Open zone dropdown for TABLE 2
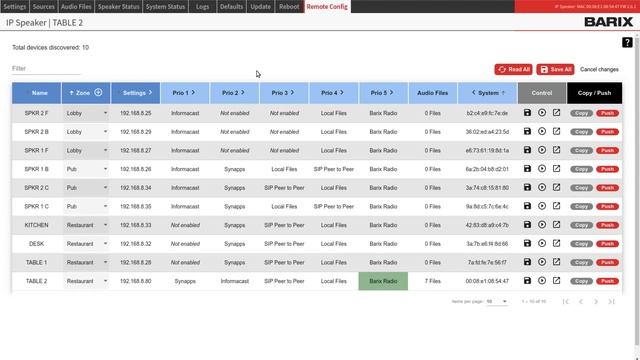The width and height of the screenshot is (640, 360). pyautogui.click(x=86, y=281)
